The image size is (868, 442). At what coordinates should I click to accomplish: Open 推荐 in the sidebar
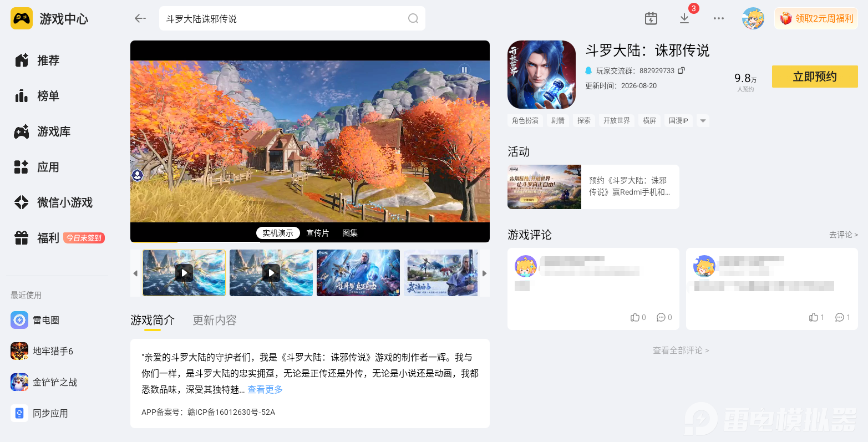pos(37,60)
